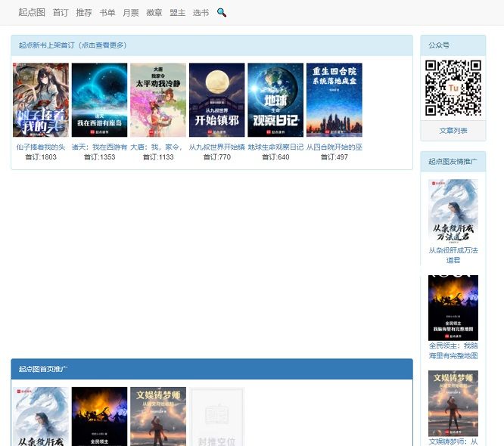Open the 起点图 home brand link

pos(32,13)
